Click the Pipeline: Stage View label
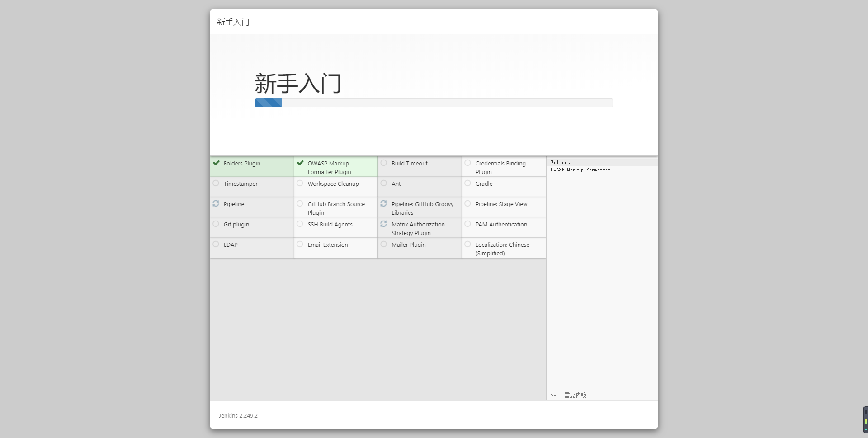 coord(501,204)
